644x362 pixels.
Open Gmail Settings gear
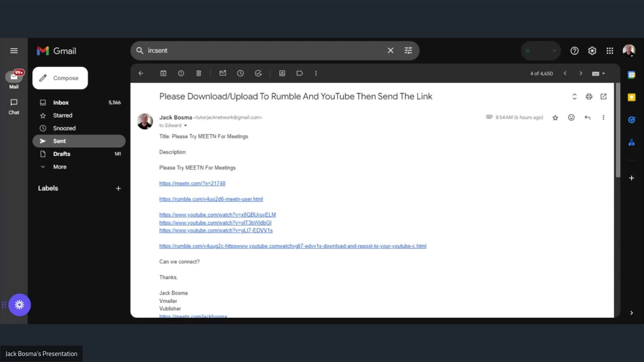592,51
